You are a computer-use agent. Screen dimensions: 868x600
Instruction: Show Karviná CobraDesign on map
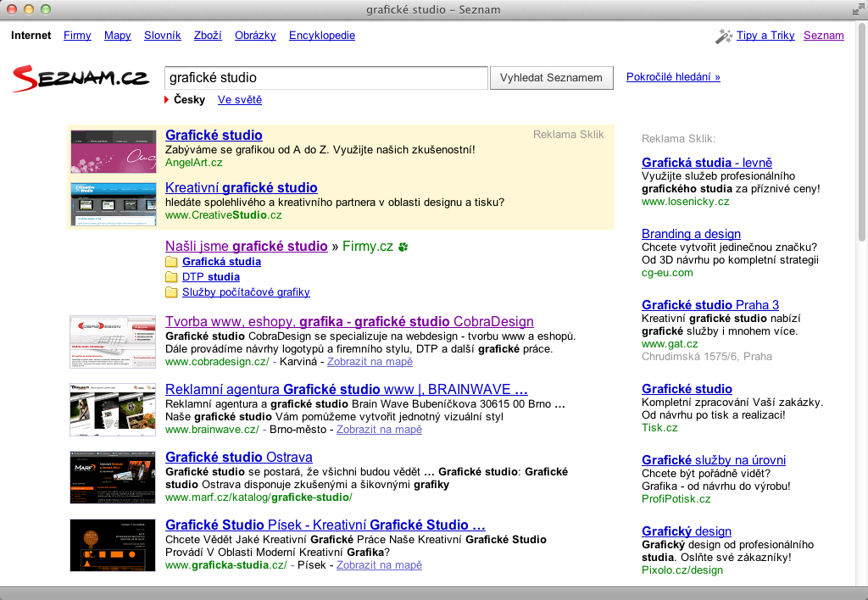coord(370,361)
